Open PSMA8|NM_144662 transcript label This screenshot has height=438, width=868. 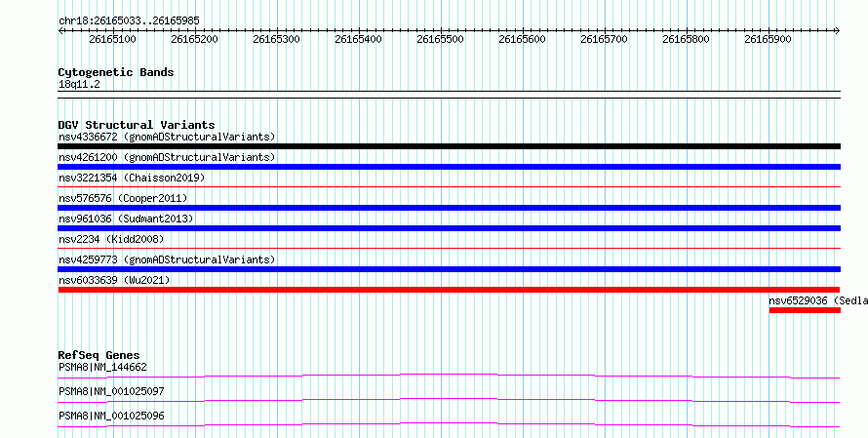click(102, 367)
